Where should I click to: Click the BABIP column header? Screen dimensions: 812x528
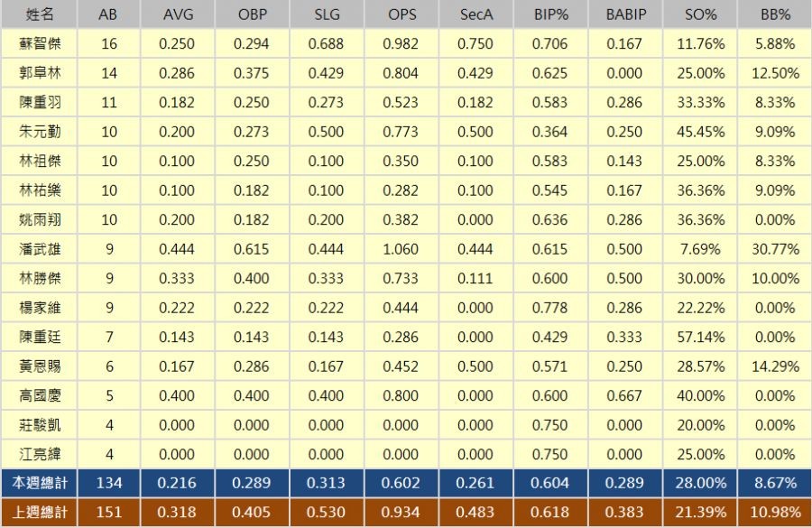624,14
